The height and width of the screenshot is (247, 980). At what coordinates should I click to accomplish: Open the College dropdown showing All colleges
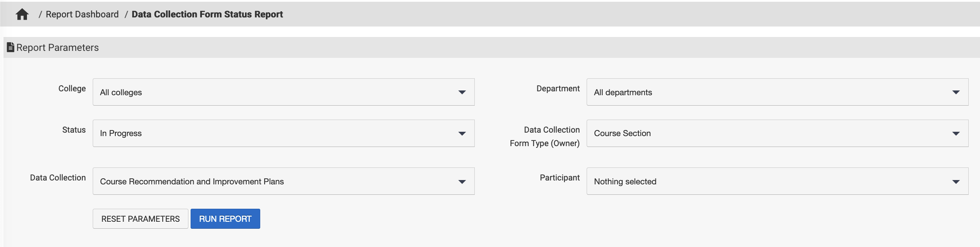coord(283,92)
